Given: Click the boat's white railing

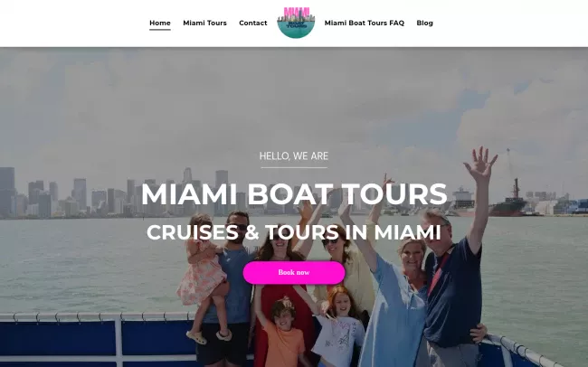Looking at the screenshot, I should (94, 317).
